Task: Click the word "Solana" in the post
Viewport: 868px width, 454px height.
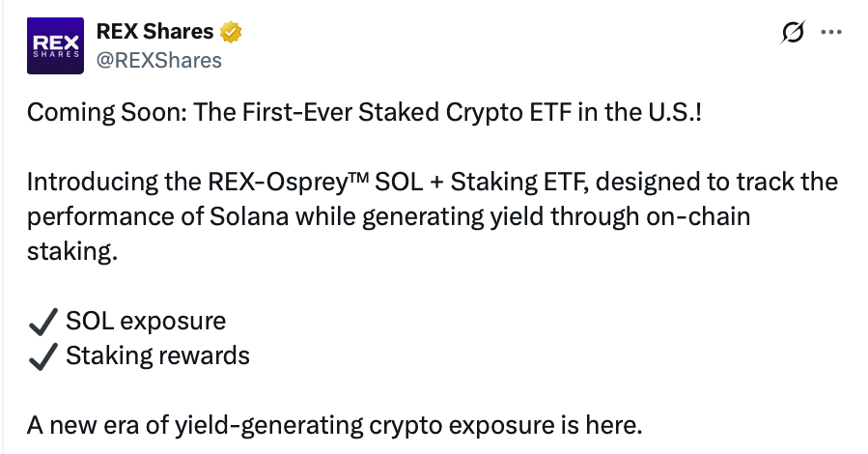Action: pyautogui.click(x=245, y=217)
